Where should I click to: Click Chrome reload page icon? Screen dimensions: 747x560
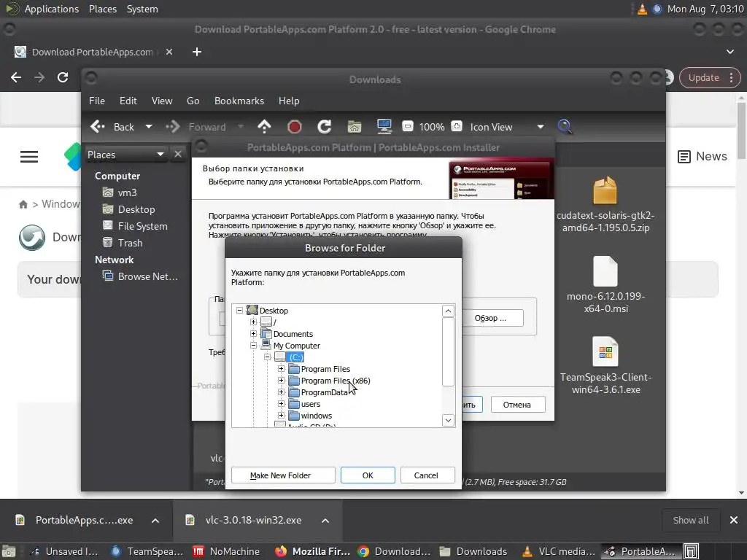(x=63, y=77)
